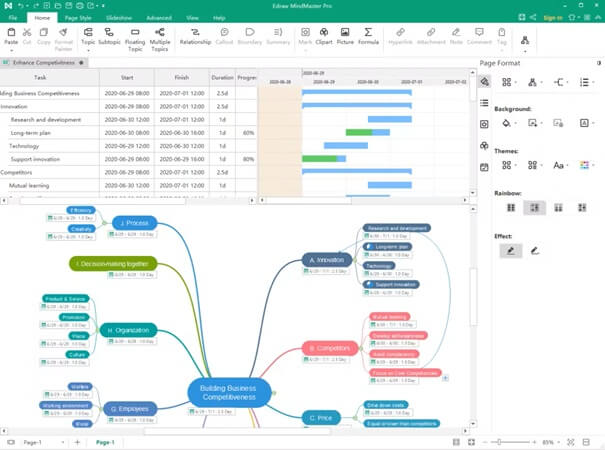Open the connector style dropdown
This screenshot has height=450, width=605.
[x=560, y=82]
